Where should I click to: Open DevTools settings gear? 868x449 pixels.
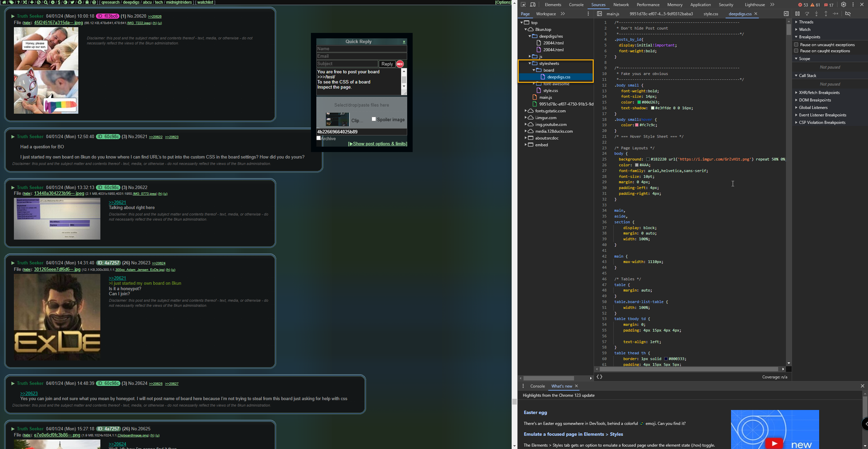pyautogui.click(x=844, y=4)
